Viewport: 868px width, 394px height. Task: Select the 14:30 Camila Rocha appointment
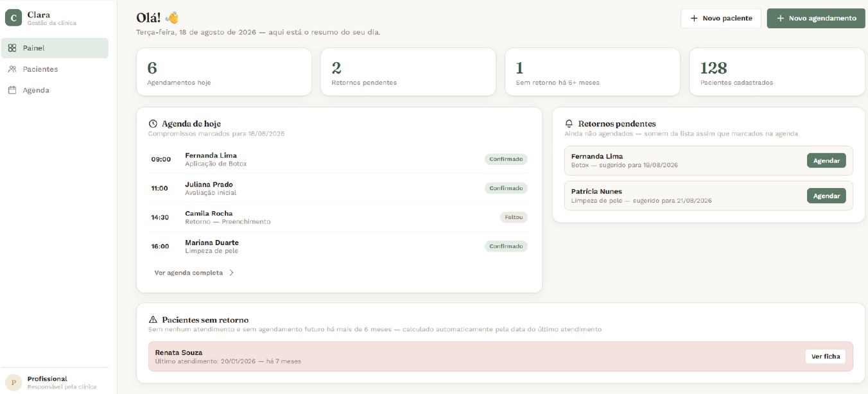click(339, 217)
